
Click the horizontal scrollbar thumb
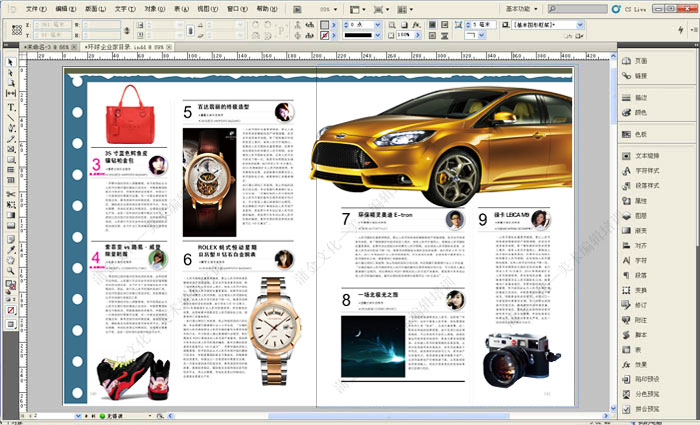[x=388, y=416]
